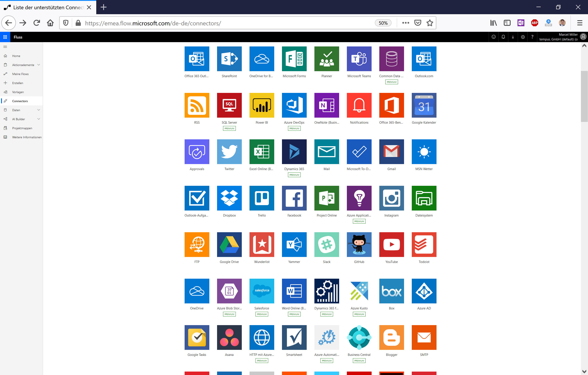Open the Google Drive connector
The width and height of the screenshot is (588, 375).
point(229,244)
